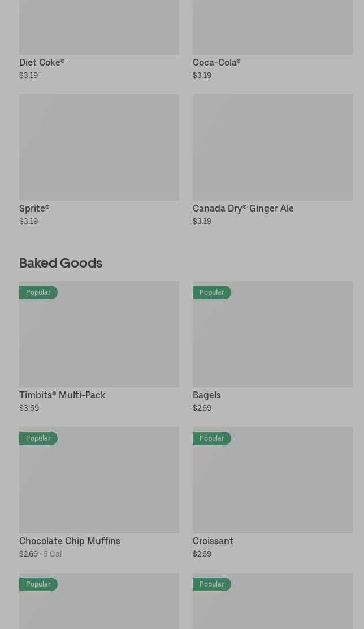Click the Popular badge on Bagels
The width and height of the screenshot is (364, 629).
212,292
